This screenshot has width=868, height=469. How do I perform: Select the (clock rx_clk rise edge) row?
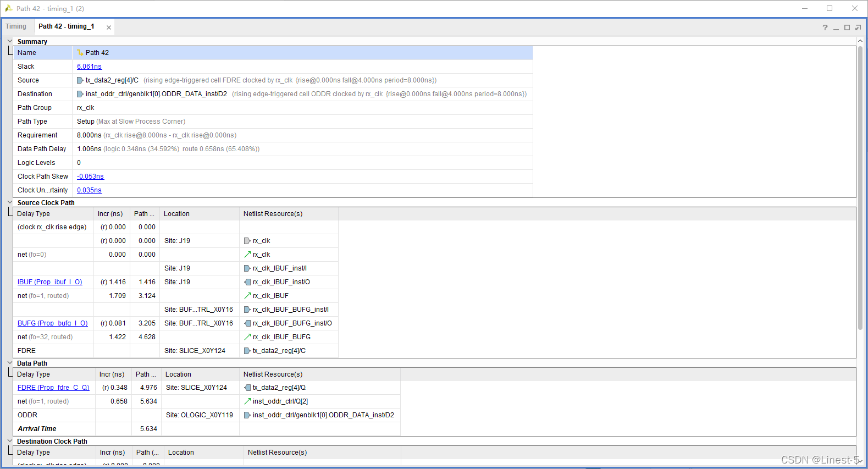pyautogui.click(x=176, y=227)
